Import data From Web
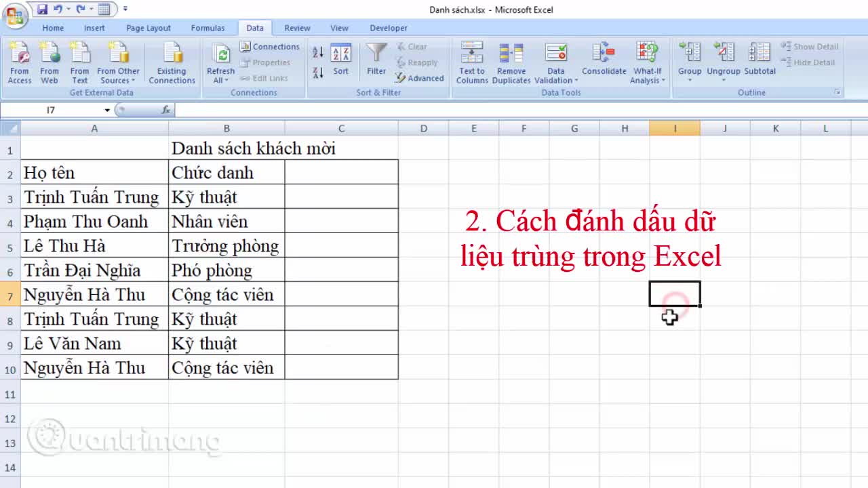The width and height of the screenshot is (868, 488). pos(50,63)
